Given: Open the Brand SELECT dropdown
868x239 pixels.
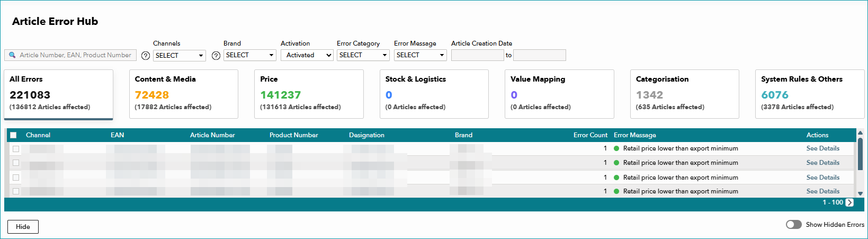Looking at the screenshot, I should click(250, 55).
